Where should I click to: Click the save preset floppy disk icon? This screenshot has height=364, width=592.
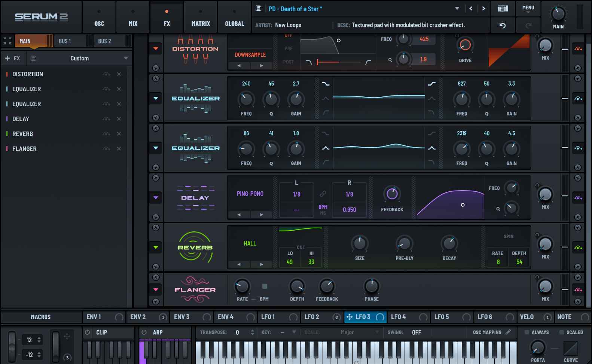(x=258, y=8)
